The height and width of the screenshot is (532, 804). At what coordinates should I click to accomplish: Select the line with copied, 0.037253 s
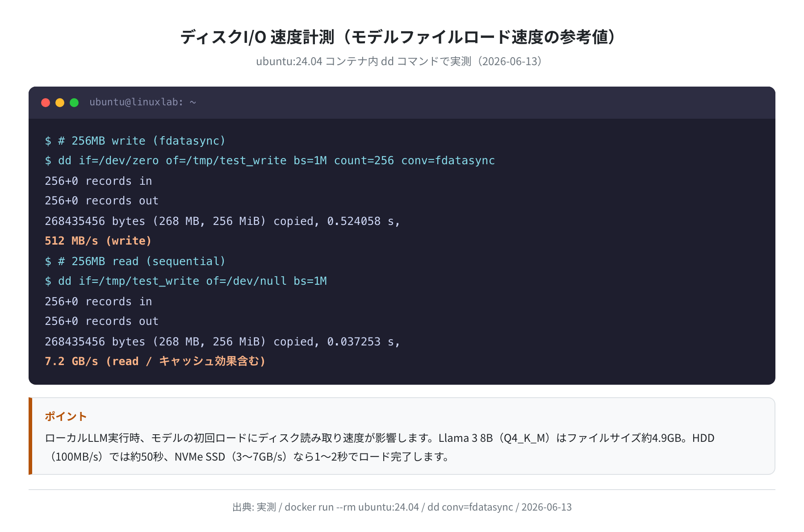[222, 342]
